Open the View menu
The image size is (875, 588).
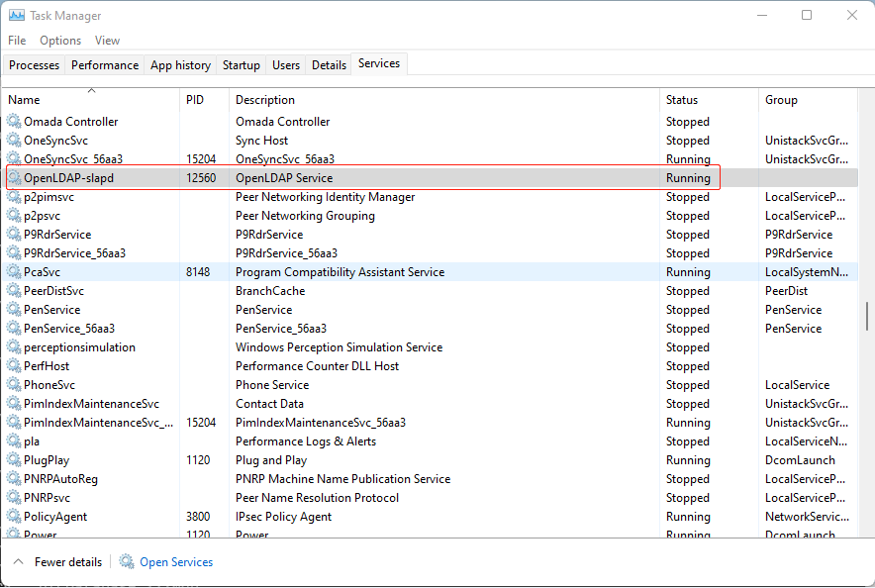[x=107, y=41]
